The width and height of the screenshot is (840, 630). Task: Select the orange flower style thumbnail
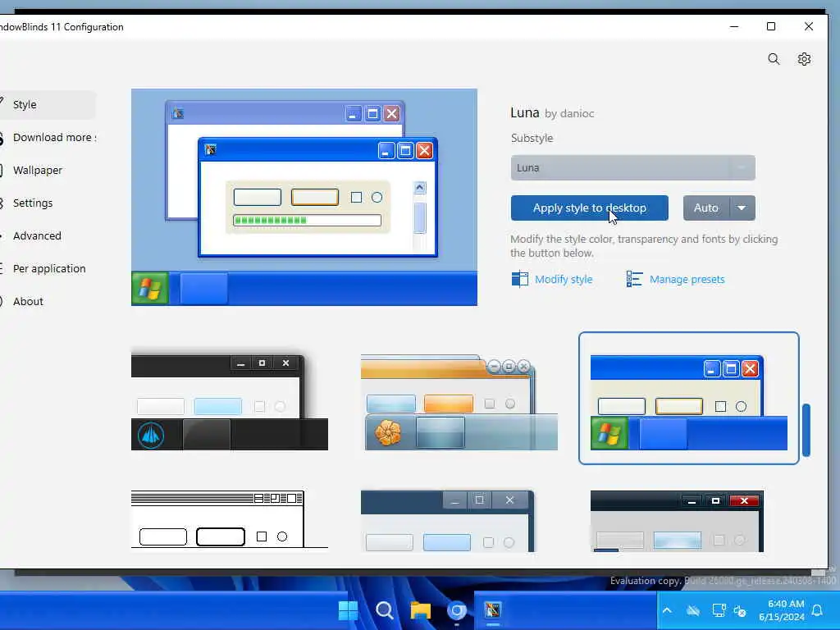click(459, 402)
